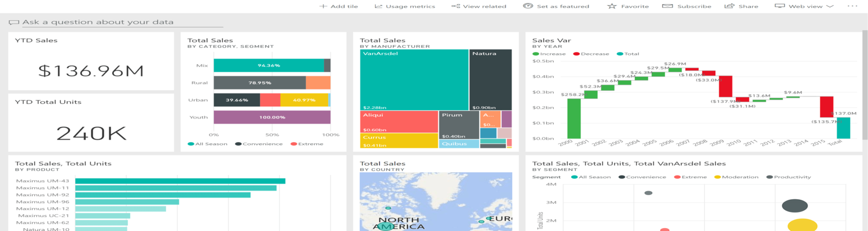Select VanArsdel block in the treemap

[x=414, y=80]
